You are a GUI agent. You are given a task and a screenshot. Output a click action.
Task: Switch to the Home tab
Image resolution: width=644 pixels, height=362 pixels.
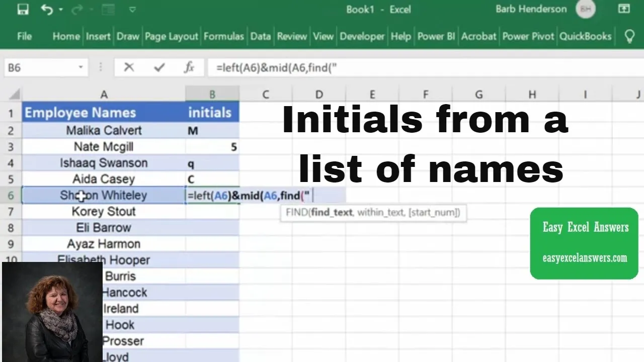tap(66, 36)
